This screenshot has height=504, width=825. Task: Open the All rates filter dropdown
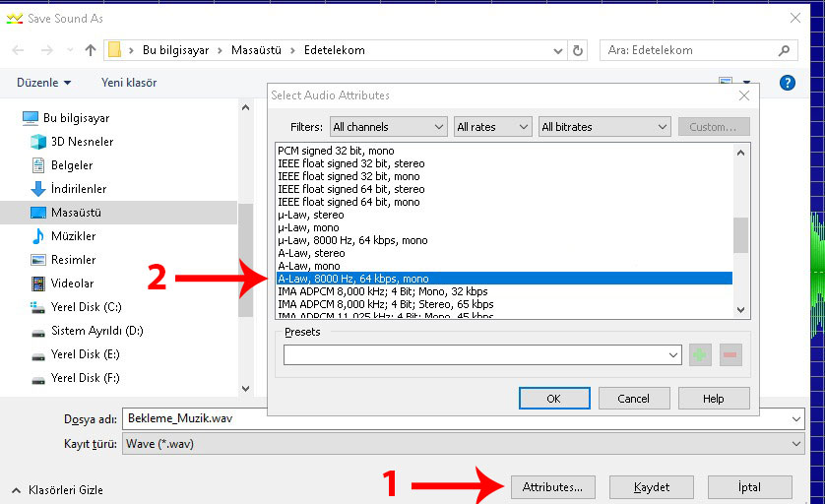pyautogui.click(x=492, y=127)
